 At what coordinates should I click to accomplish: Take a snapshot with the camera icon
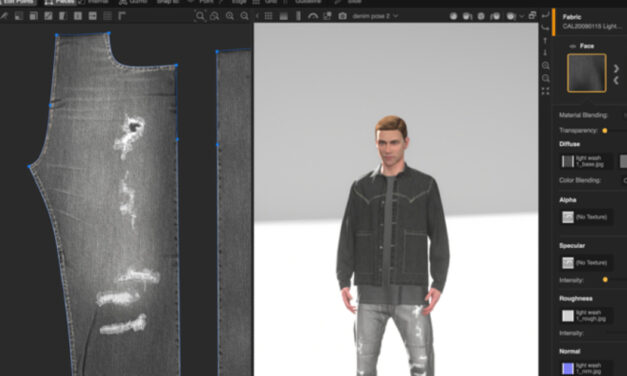pos(343,16)
